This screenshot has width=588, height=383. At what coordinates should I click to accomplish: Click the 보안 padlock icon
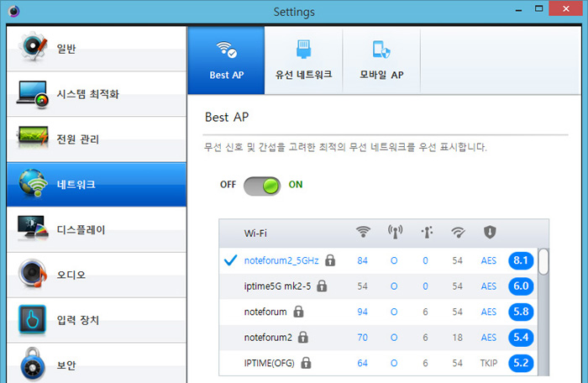(33, 365)
